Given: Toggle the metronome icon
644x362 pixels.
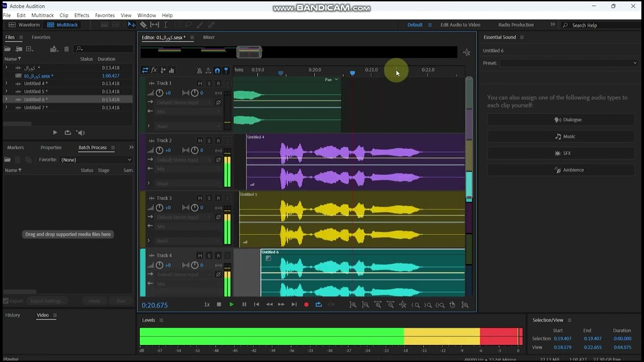Looking at the screenshot, I should 199,71.
